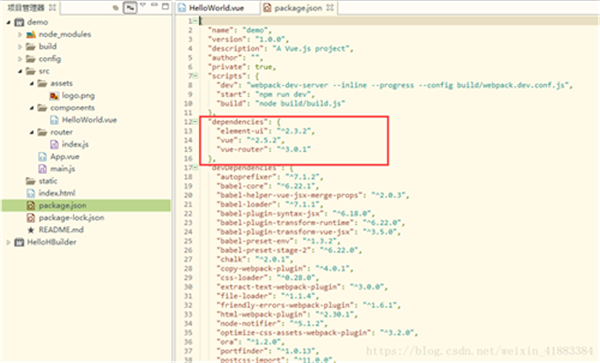This screenshot has width=600, height=363.
Task: Select index.js under router
Action: click(x=75, y=144)
